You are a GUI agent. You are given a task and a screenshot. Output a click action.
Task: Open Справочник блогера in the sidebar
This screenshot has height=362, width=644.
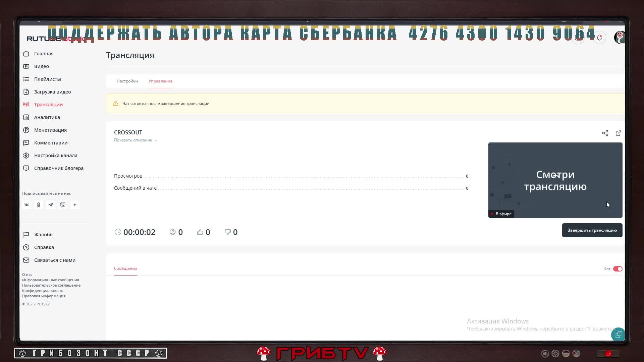(x=59, y=168)
